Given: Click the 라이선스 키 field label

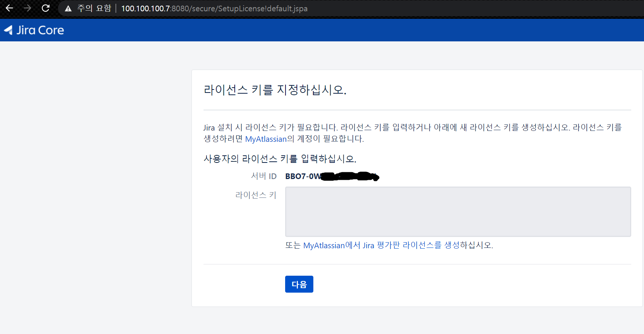Looking at the screenshot, I should (256, 195).
